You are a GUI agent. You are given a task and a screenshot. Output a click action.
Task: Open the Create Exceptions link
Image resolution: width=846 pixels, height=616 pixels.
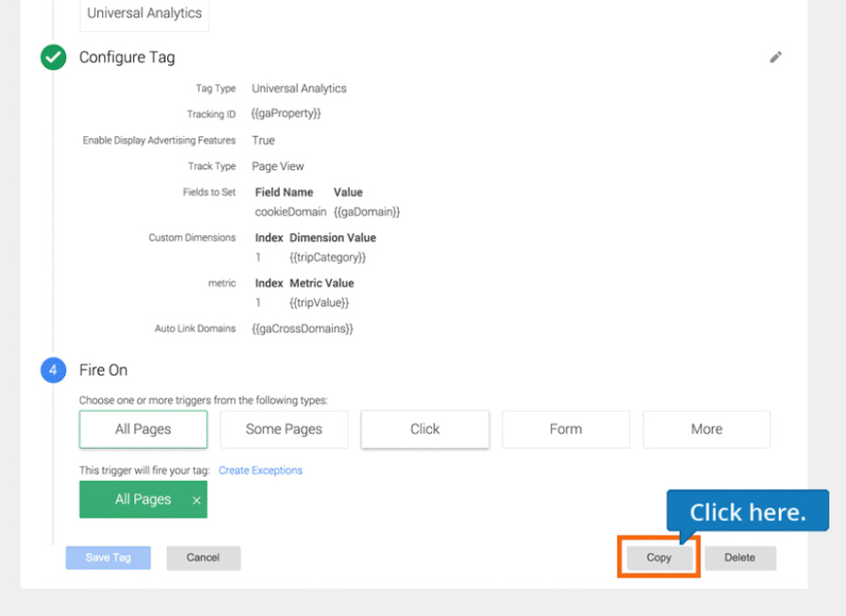coord(261,471)
